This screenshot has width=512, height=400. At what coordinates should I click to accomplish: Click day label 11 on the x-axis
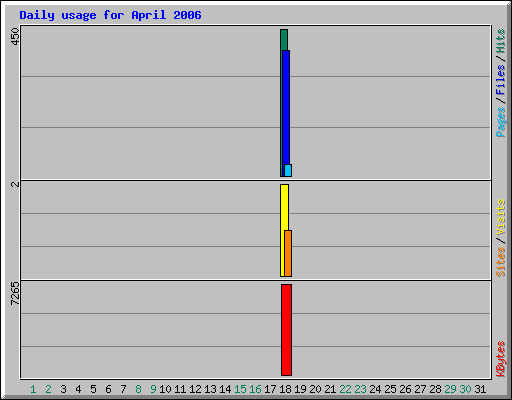180,389
